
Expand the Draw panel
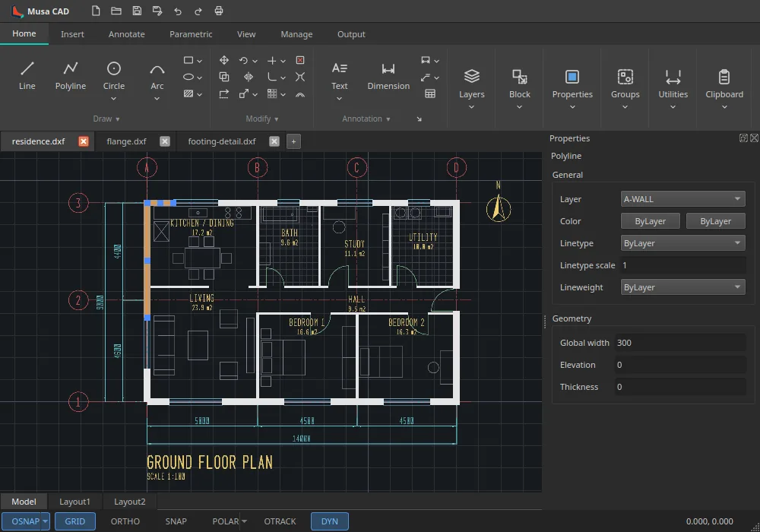(x=106, y=119)
